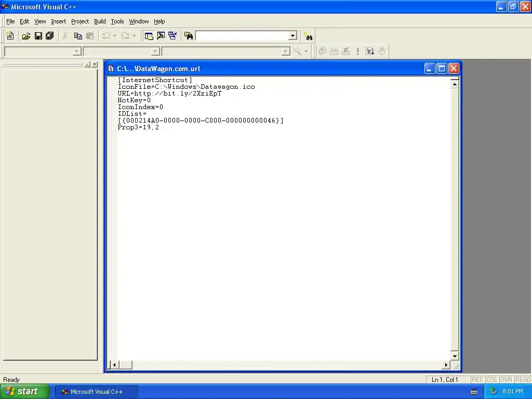Click the Open file folder icon
The image size is (532, 399).
pyautogui.click(x=26, y=36)
